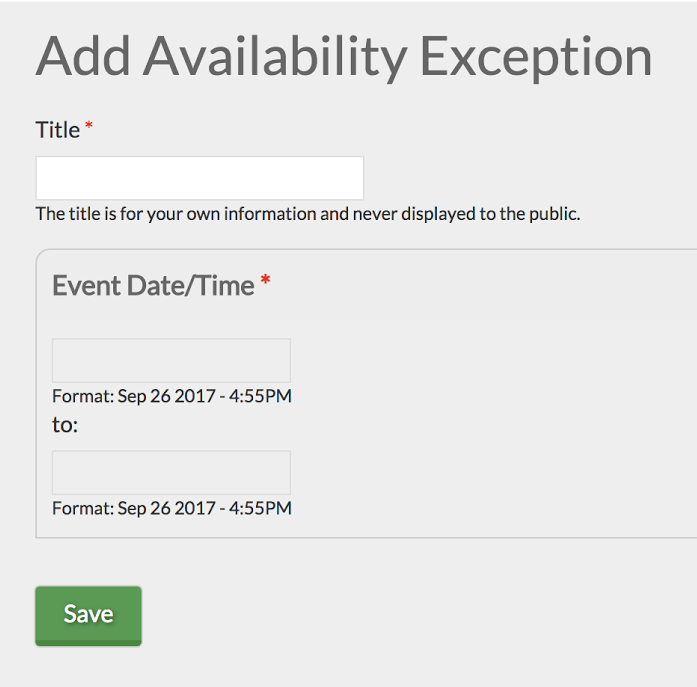
Task: Click the "Event Date/Time" legend text
Action: tap(153, 285)
